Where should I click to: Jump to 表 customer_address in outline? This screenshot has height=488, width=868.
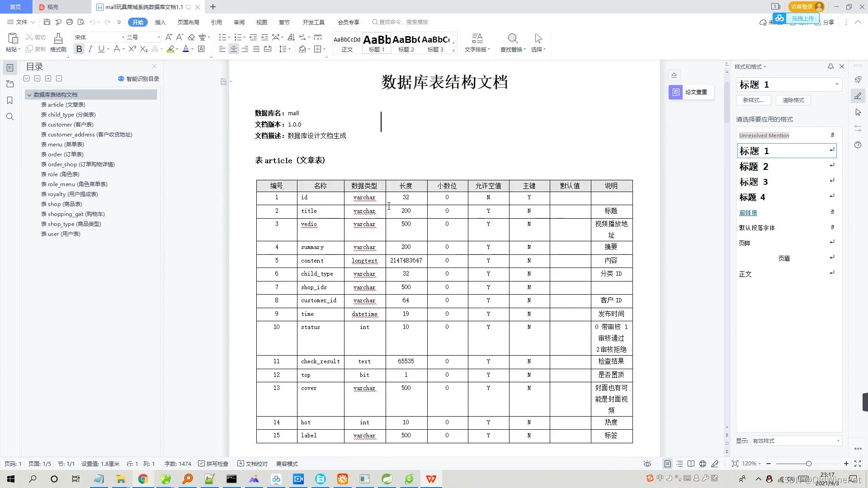click(87, 135)
